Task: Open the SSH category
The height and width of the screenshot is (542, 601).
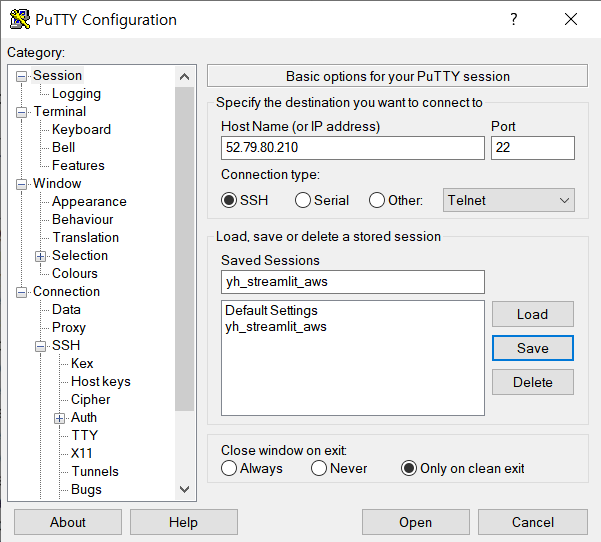Action: point(66,346)
